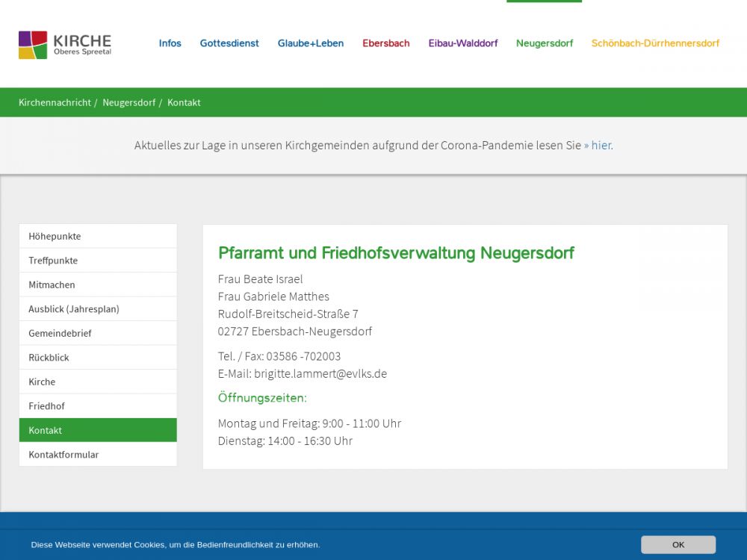Select Neugersdorf in the top navigation
The width and height of the screenshot is (747, 560).
545,43
